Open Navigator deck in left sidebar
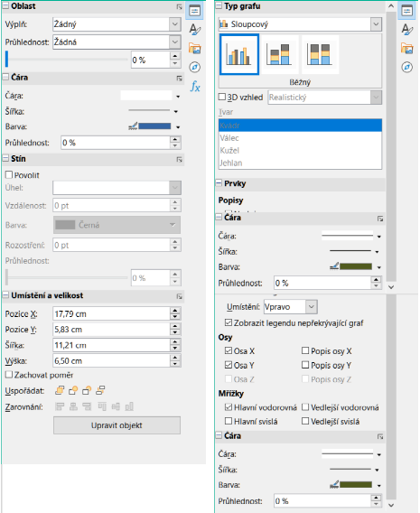The height and width of the screenshot is (513, 420). 195,68
